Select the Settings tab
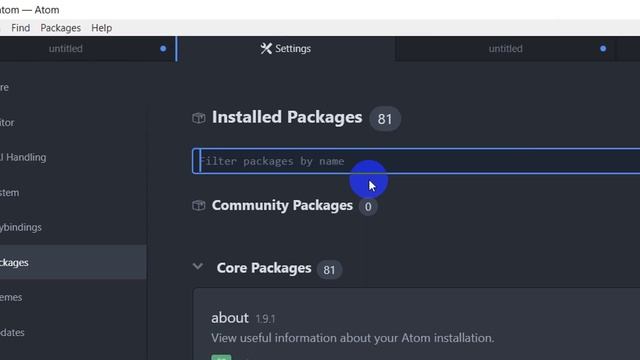Screen dimensions: 640x360 tap(286, 49)
